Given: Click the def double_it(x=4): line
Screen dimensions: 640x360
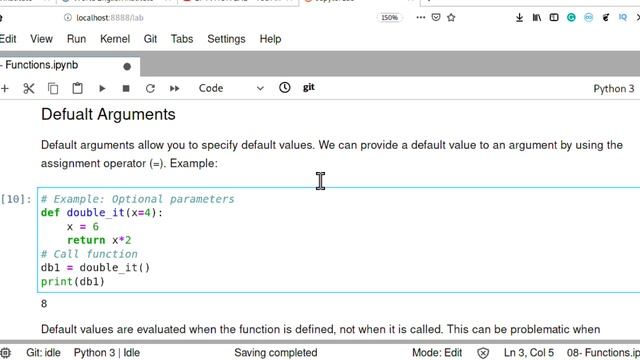Looking at the screenshot, I should click(x=102, y=213).
